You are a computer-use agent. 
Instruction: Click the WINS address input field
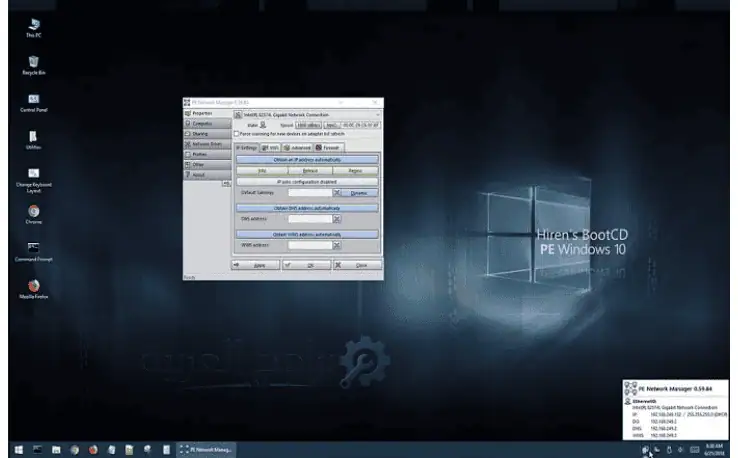coord(310,245)
